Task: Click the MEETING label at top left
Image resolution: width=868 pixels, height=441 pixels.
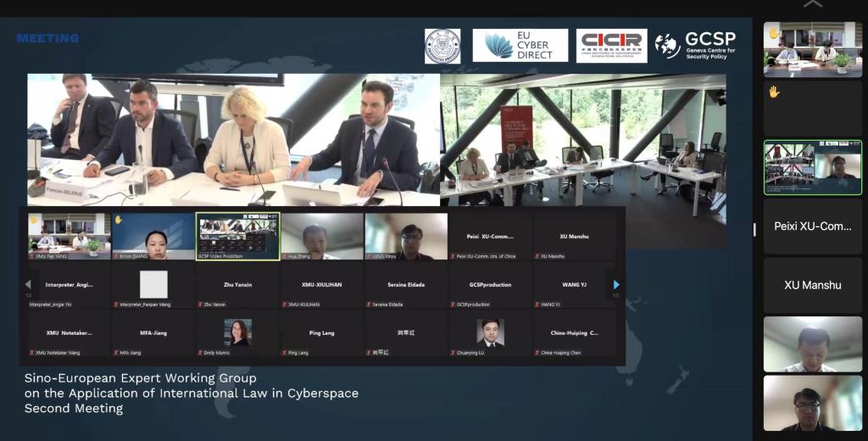Action: pos(47,38)
